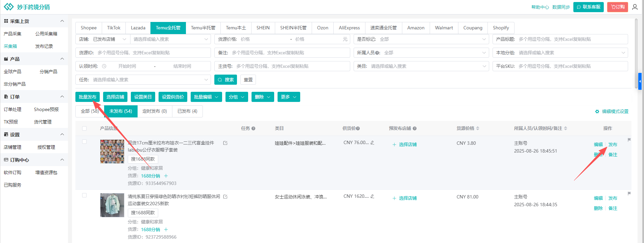Image resolution: width=644 pixels, height=243 pixels.
Task: Click plus icon beside first 1688分销 source
Action: (166, 176)
